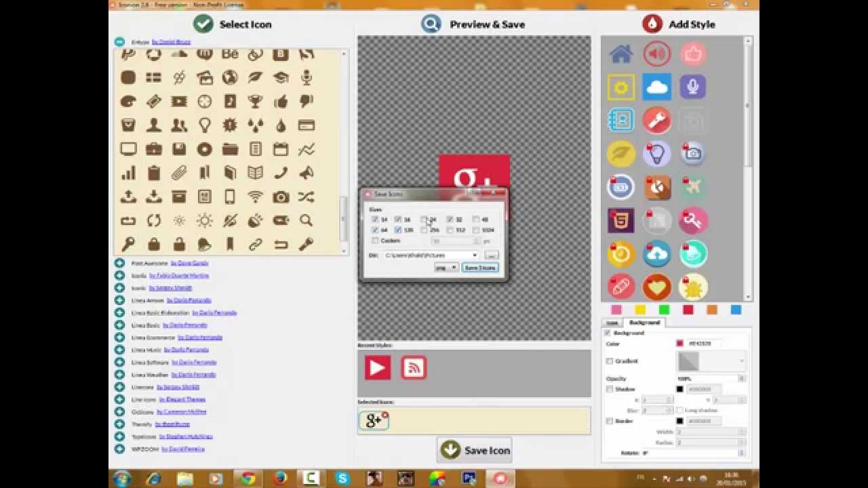Click the background color hex field
The height and width of the screenshot is (488, 868).
[x=704, y=344]
